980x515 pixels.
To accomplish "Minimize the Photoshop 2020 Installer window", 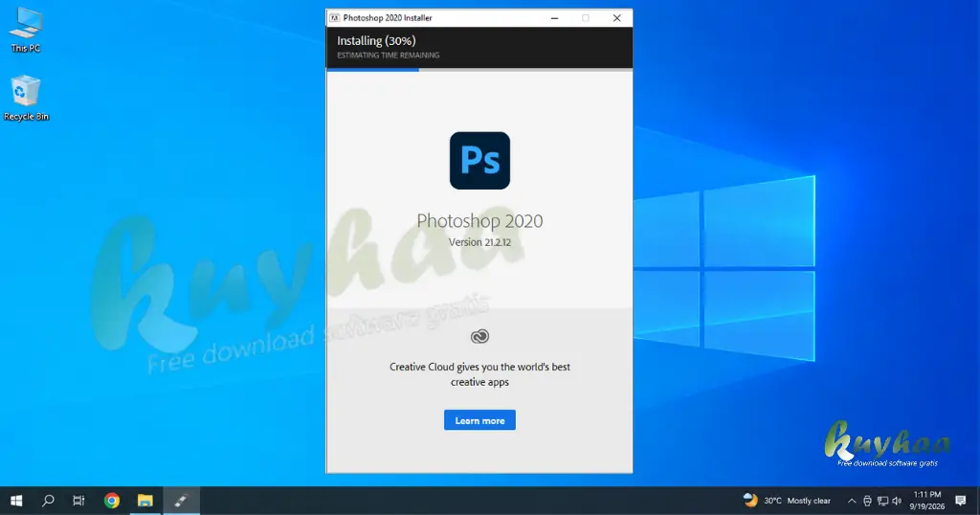I will tap(554, 18).
